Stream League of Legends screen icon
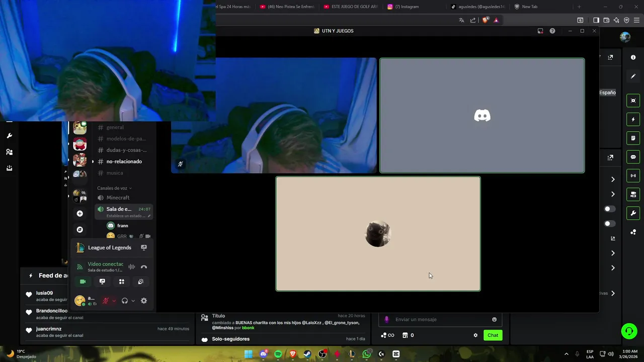The width and height of the screenshot is (644, 362). pyautogui.click(x=144, y=247)
